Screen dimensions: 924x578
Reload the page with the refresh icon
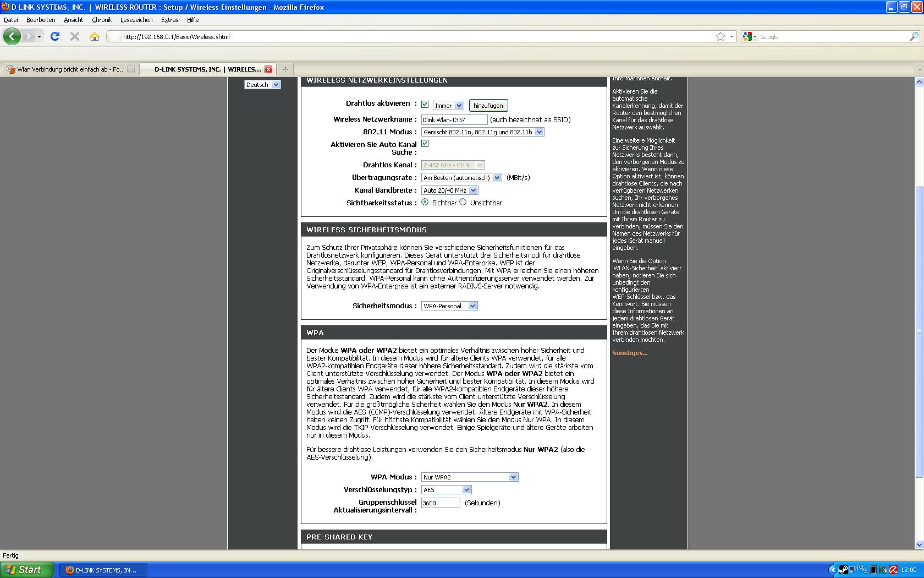click(x=55, y=36)
